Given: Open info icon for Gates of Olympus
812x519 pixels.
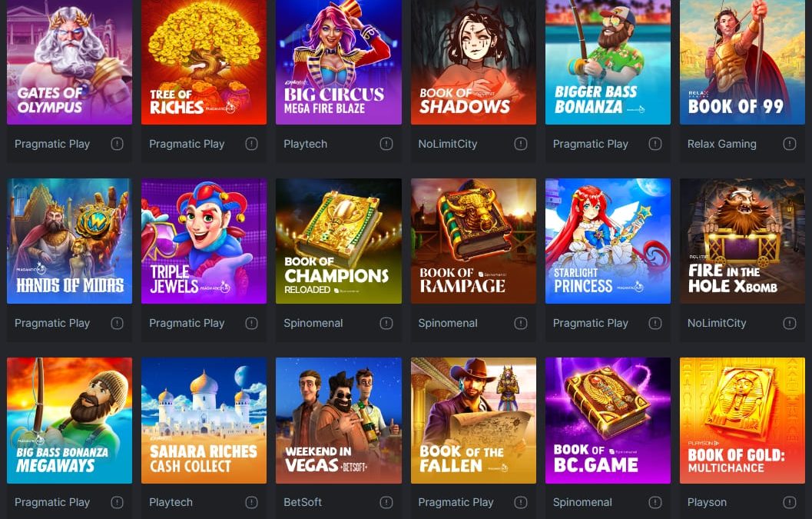Looking at the screenshot, I should tap(117, 144).
